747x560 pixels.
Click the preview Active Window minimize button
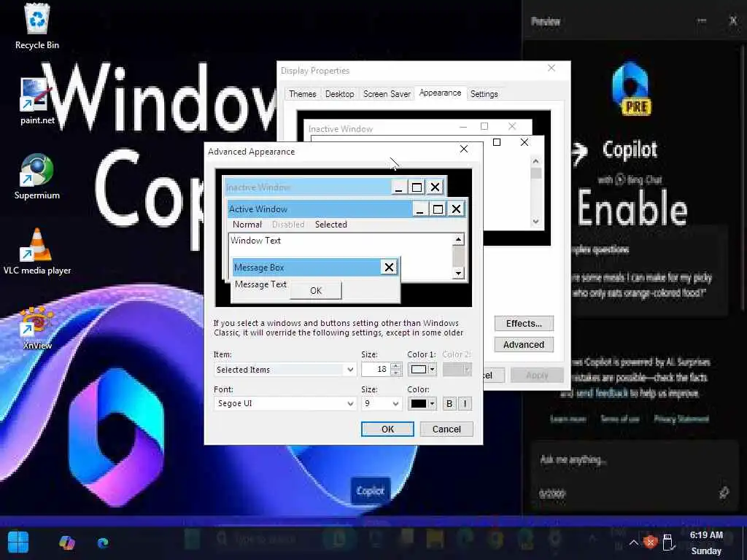tap(419, 209)
